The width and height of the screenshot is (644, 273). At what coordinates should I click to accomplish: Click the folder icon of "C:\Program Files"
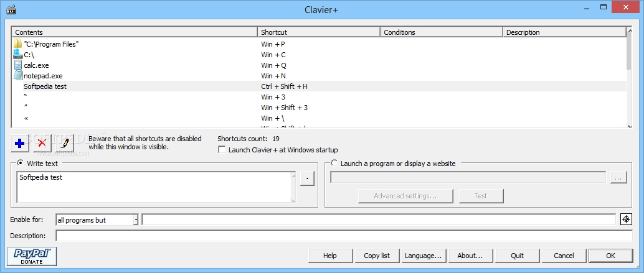17,44
